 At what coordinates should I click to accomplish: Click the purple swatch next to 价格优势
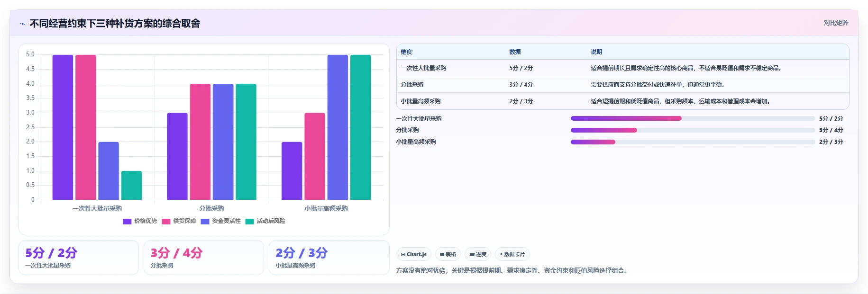pos(127,221)
